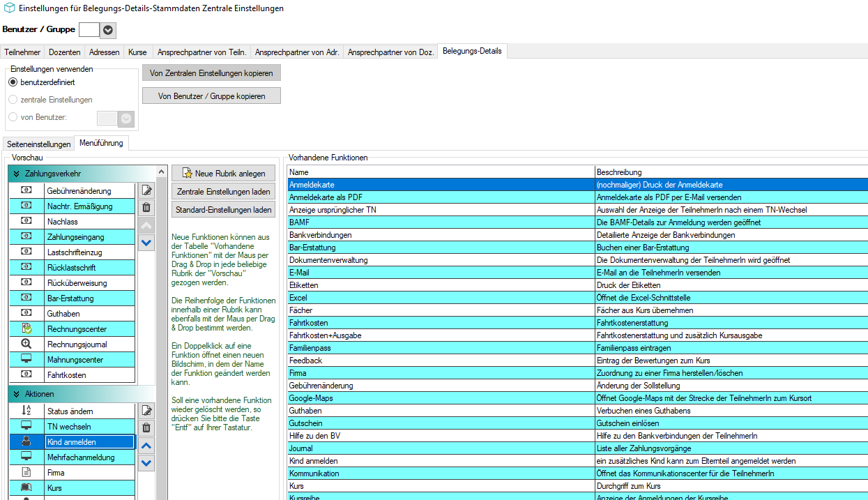
Task: Open the Seiteneinstellungen tab
Action: click(39, 144)
